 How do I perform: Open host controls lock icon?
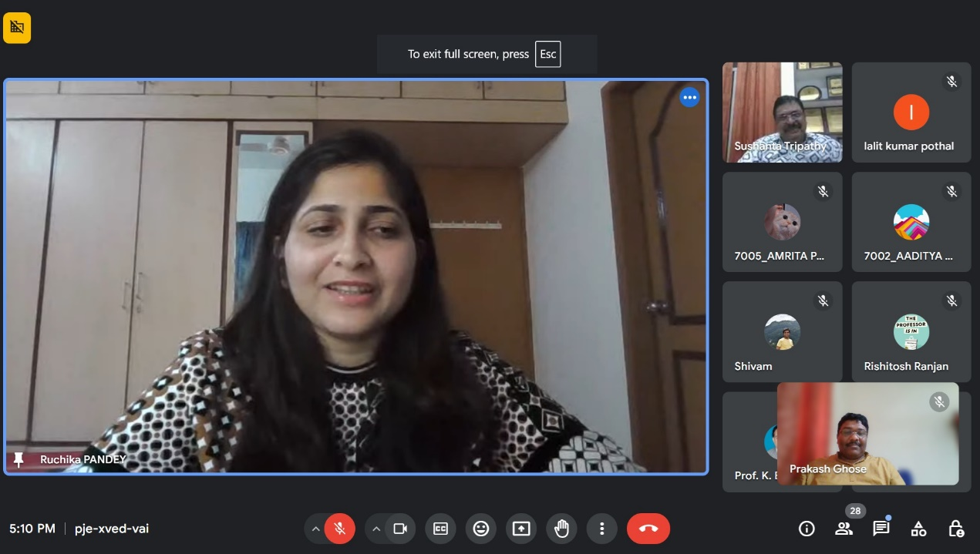[x=955, y=529]
